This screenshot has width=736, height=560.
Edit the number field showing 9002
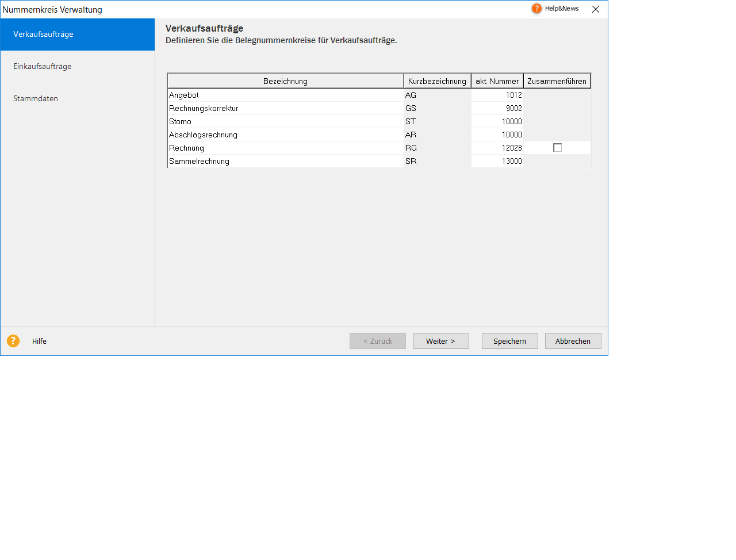(497, 109)
